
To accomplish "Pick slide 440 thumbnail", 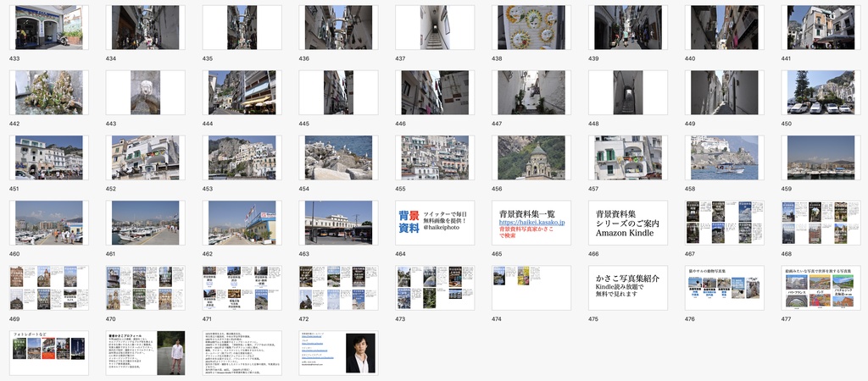I will 724,28.
